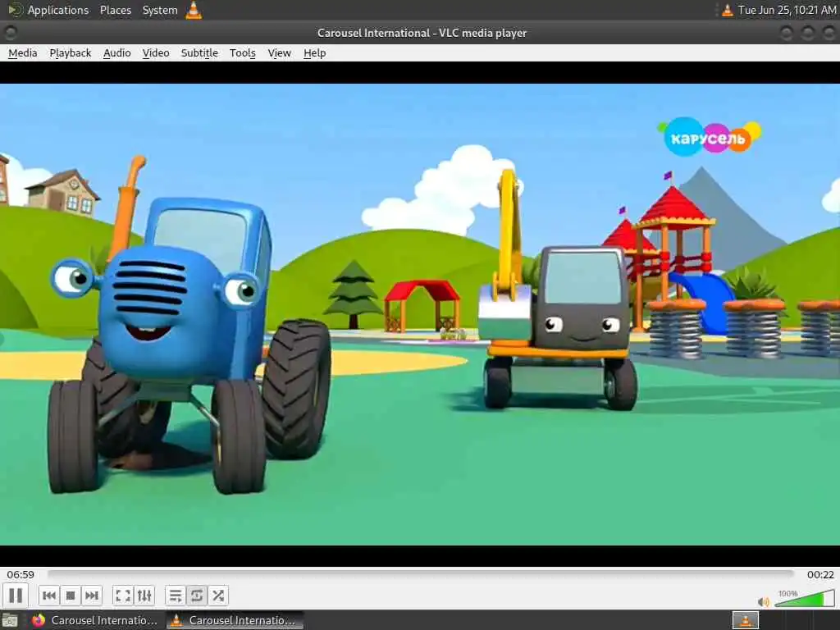Image resolution: width=840 pixels, height=630 pixels.
Task: Click show desktop icon in bottom panel
Action: click(10, 620)
